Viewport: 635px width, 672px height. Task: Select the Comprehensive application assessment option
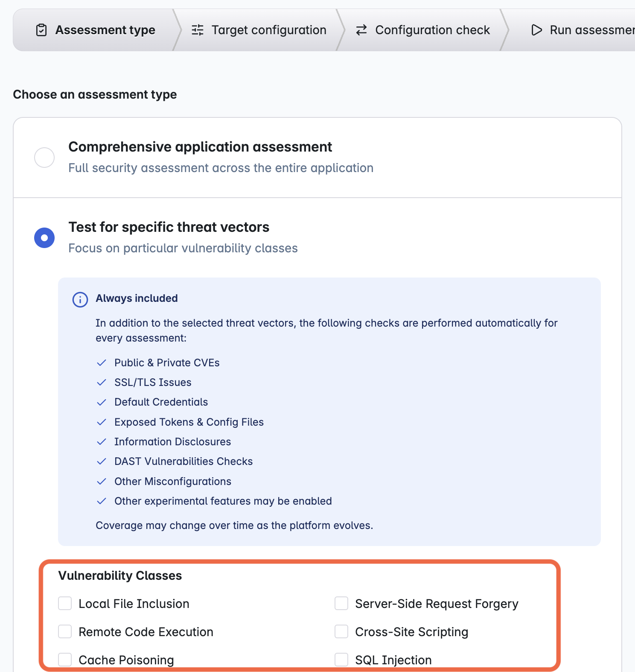tap(44, 158)
